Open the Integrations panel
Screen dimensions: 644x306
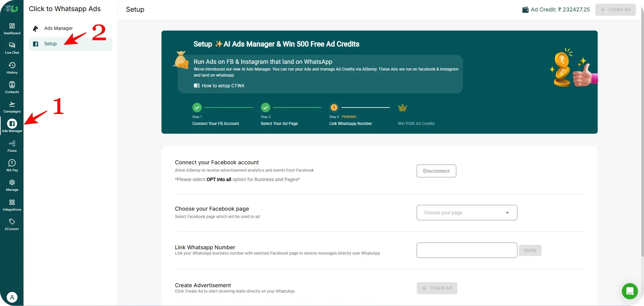pos(12,204)
